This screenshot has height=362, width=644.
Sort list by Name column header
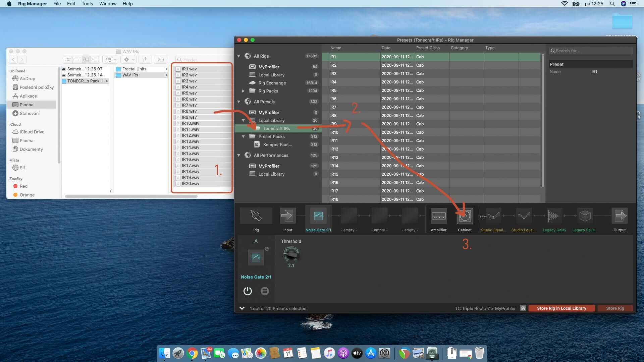point(335,48)
